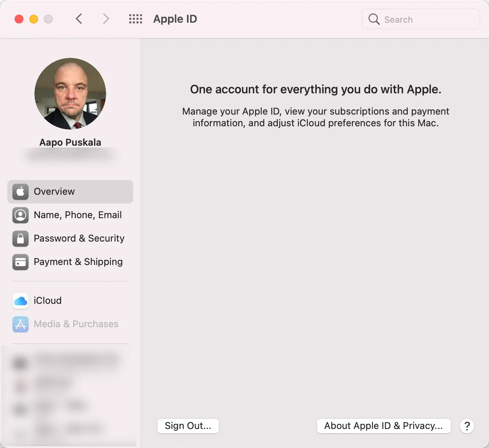Show all preferences grid icon
489x448 pixels.
pyautogui.click(x=135, y=19)
